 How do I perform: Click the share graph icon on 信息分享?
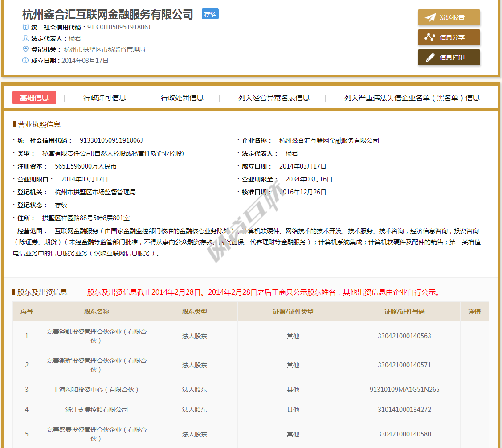point(430,37)
